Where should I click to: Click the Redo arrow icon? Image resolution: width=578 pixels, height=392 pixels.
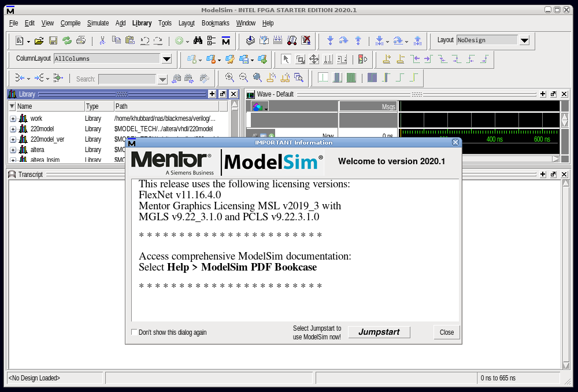158,40
